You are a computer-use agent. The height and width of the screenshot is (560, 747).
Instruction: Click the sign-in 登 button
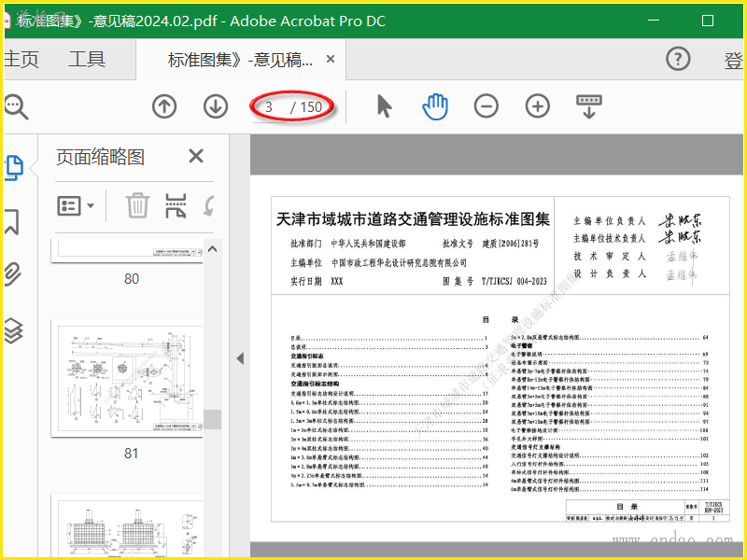(x=733, y=61)
